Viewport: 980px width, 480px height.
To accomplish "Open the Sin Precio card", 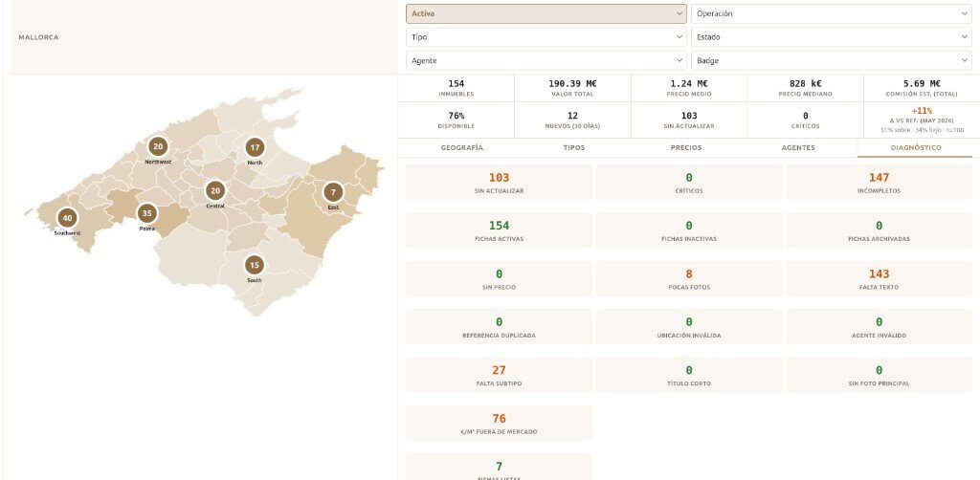I will pos(499,278).
